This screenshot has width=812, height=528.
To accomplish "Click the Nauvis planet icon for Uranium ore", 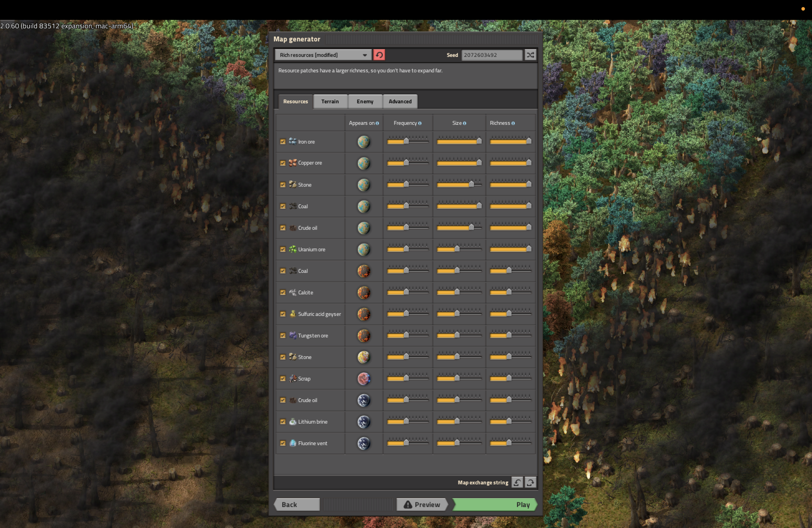I will [x=364, y=249].
